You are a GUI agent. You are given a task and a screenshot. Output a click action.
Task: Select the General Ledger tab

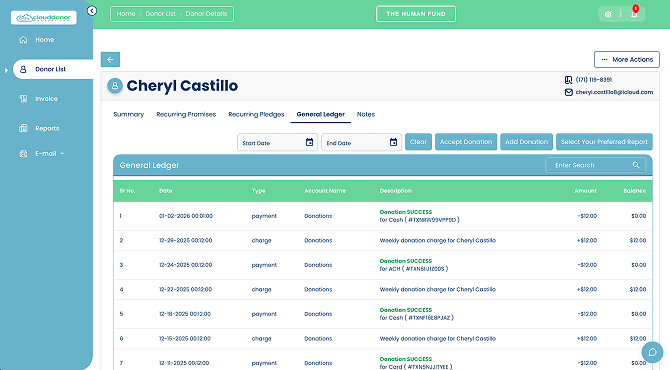[x=320, y=115]
